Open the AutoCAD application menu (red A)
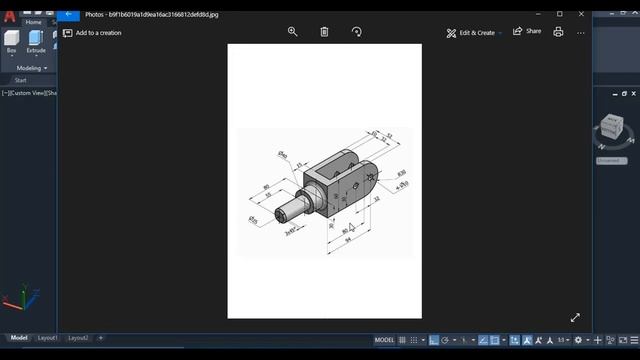This screenshot has width=640, height=360. [9, 17]
